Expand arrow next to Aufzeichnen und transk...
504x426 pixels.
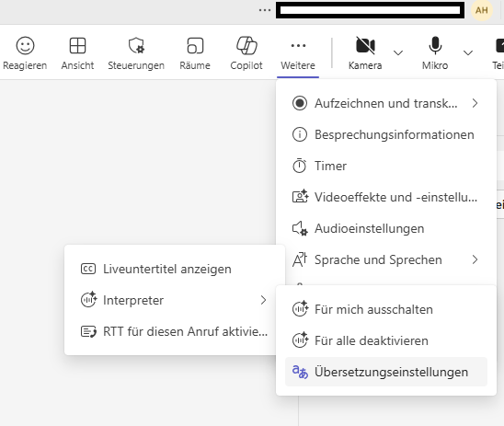[x=475, y=103]
